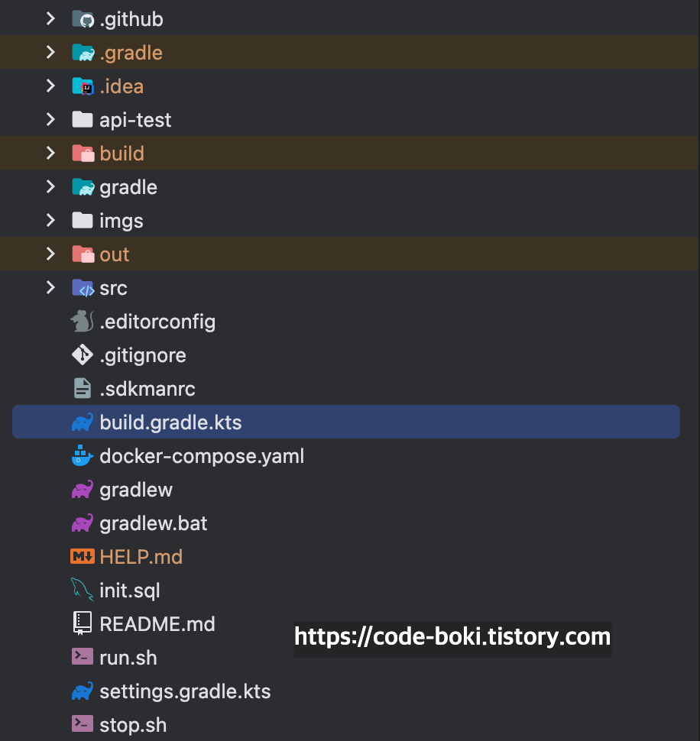
Task: Select the api-test folder name
Action: pos(135,121)
